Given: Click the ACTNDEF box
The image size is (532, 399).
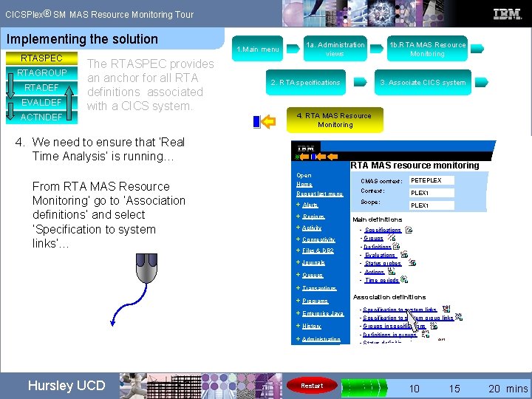Looking at the screenshot, I should coord(41,117).
